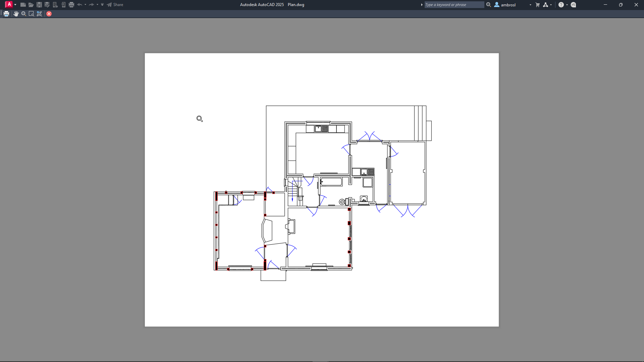
Task: Click the New drawing icon
Action: coord(23,5)
